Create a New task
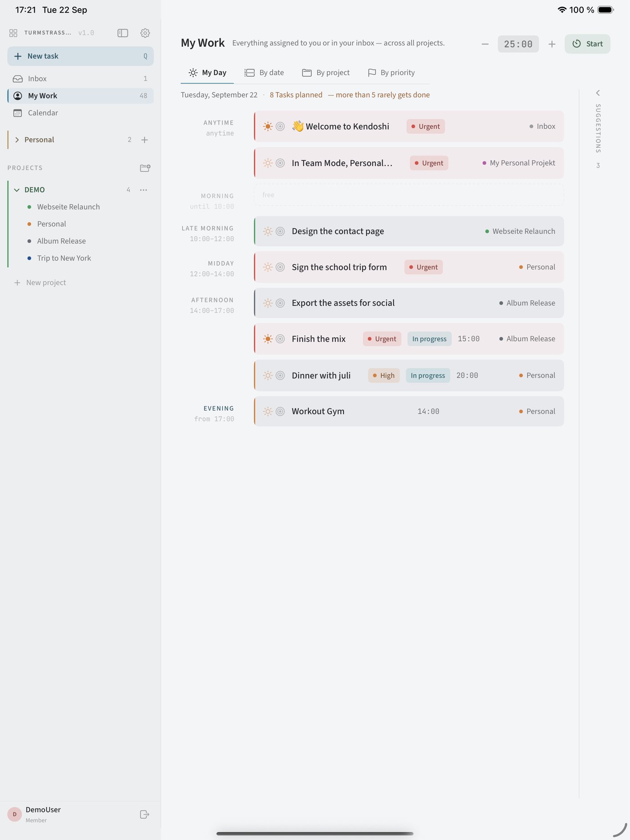The image size is (630, 840). 81,56
